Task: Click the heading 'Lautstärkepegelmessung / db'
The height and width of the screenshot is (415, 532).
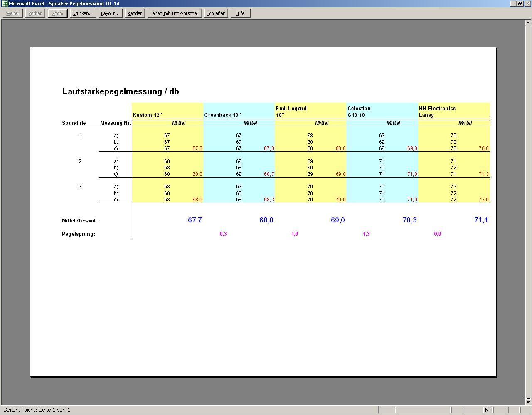Action: (x=121, y=91)
